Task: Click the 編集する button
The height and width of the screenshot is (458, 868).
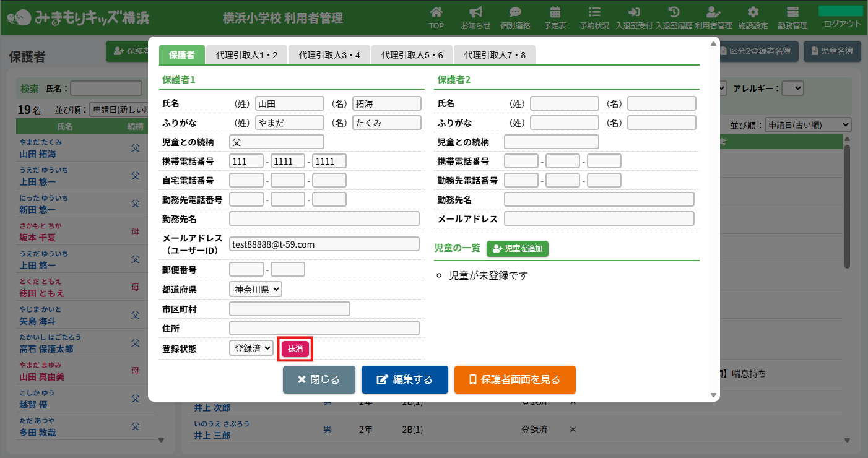Action: 404,379
